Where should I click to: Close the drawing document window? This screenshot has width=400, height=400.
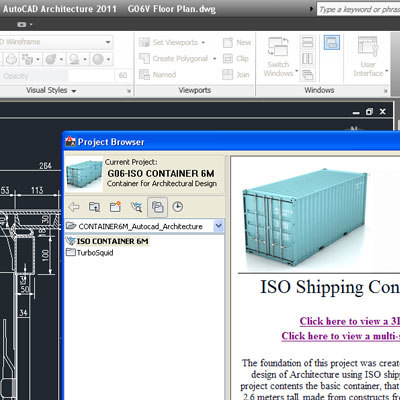coord(382,112)
